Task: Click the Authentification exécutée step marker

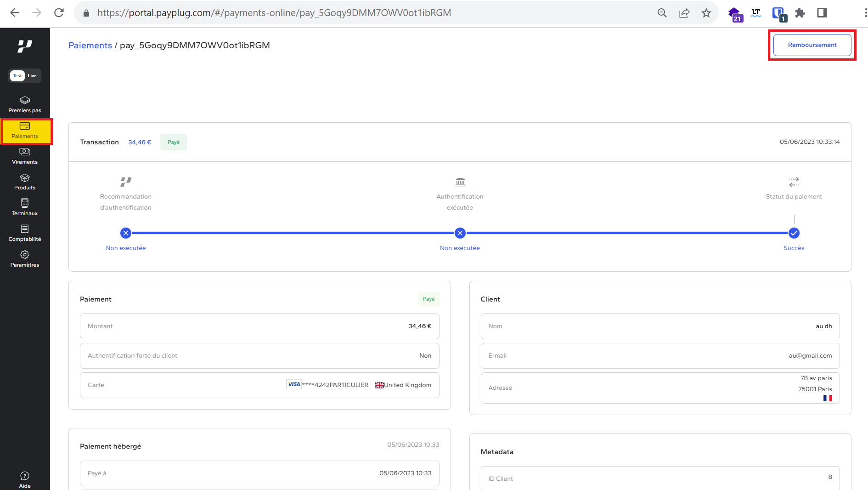Action: (460, 233)
